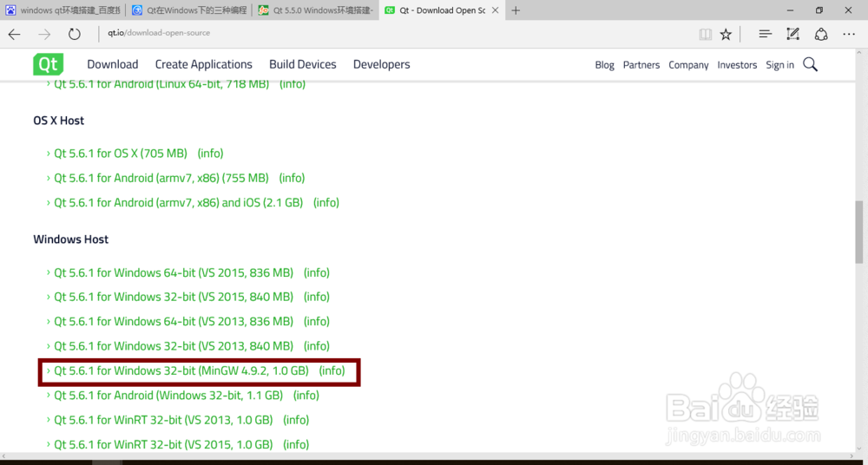Open the Company link

point(688,65)
